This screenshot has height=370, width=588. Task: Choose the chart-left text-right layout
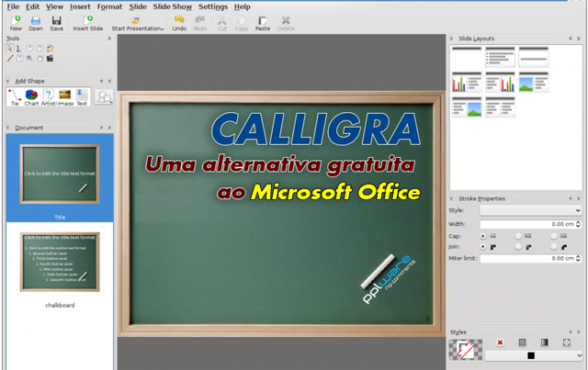tap(467, 82)
